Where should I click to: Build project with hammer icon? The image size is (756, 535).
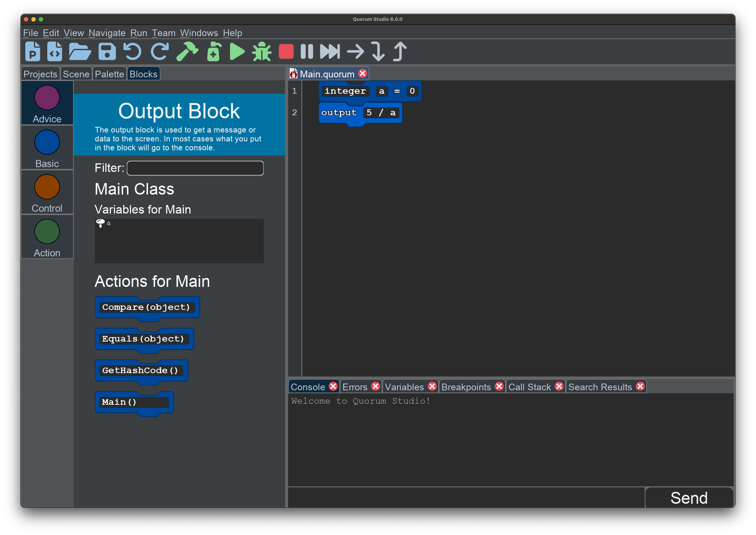click(187, 51)
